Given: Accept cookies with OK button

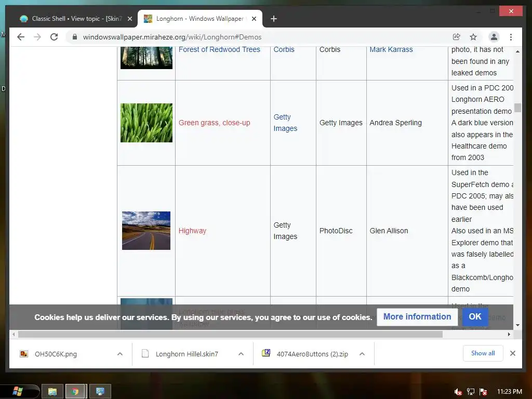Looking at the screenshot, I should tap(475, 316).
